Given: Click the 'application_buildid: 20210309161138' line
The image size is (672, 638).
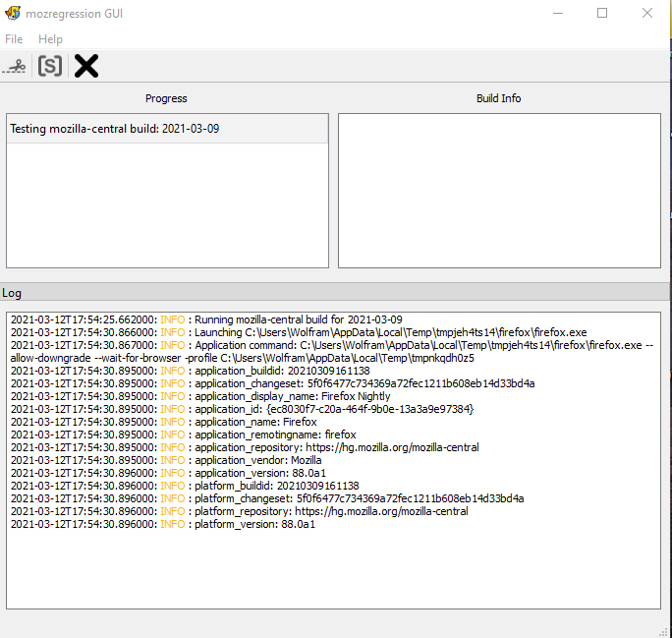Looking at the screenshot, I should [x=191, y=371].
